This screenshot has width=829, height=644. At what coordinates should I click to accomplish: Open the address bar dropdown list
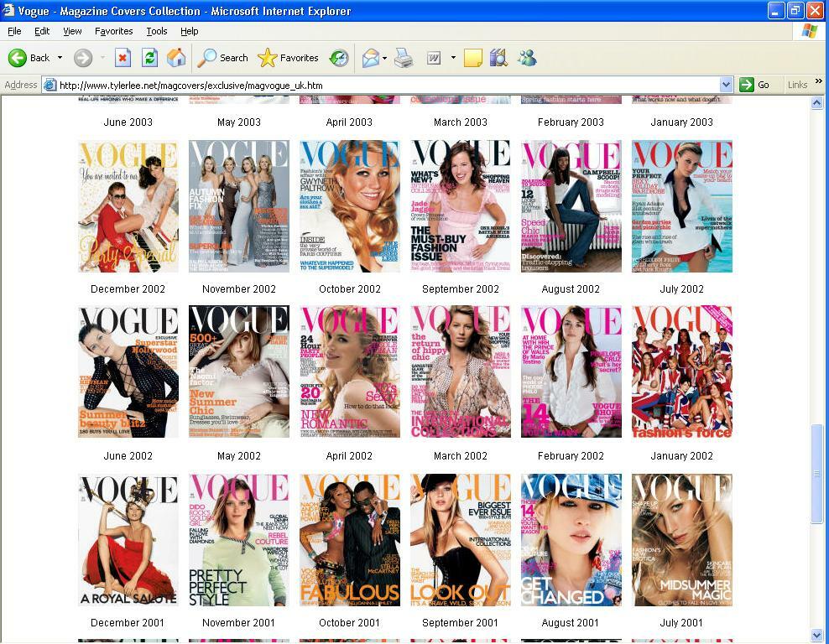(726, 85)
